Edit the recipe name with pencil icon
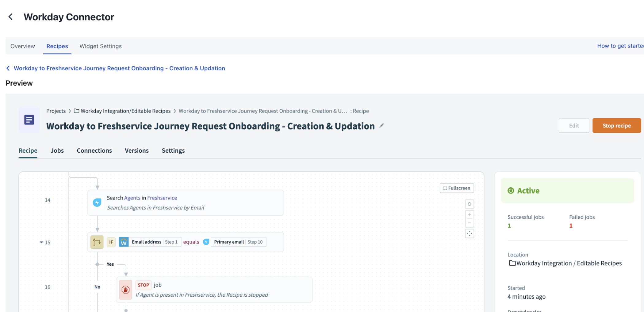 click(381, 126)
